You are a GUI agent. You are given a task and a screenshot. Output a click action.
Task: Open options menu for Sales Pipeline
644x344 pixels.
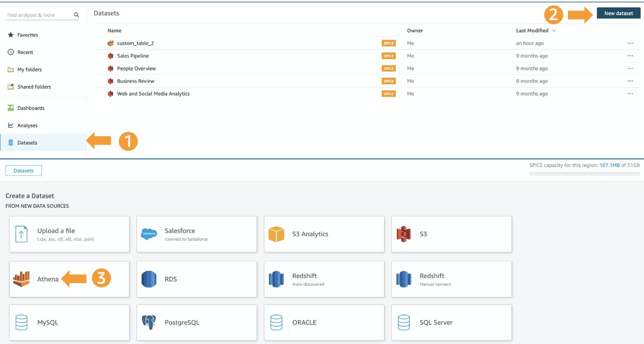click(630, 56)
